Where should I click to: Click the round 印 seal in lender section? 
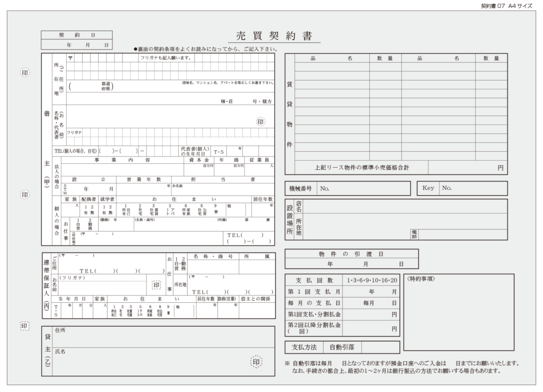pos(256,362)
